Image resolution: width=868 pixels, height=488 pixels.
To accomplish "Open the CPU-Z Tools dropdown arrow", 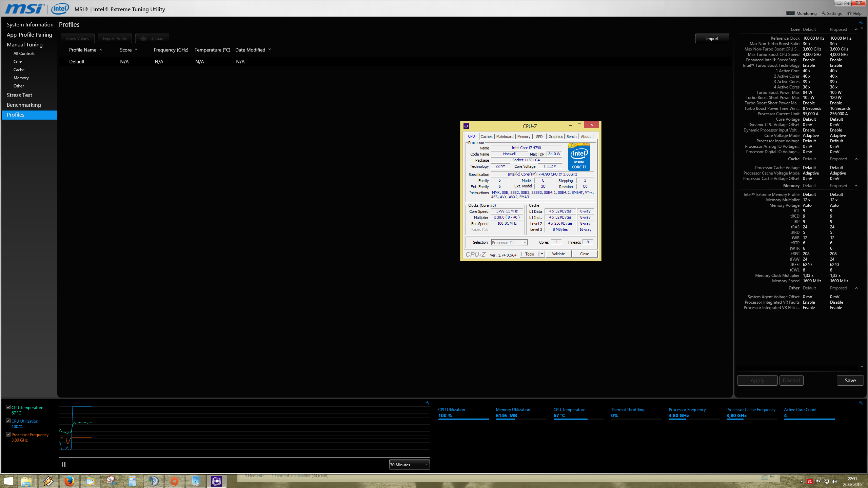I will click(542, 254).
